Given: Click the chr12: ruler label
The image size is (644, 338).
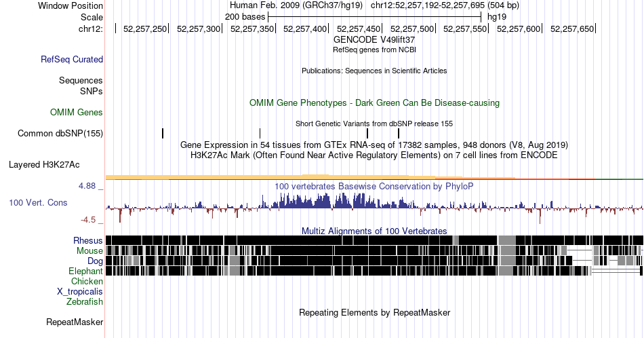Looking at the screenshot, I should (91, 29).
